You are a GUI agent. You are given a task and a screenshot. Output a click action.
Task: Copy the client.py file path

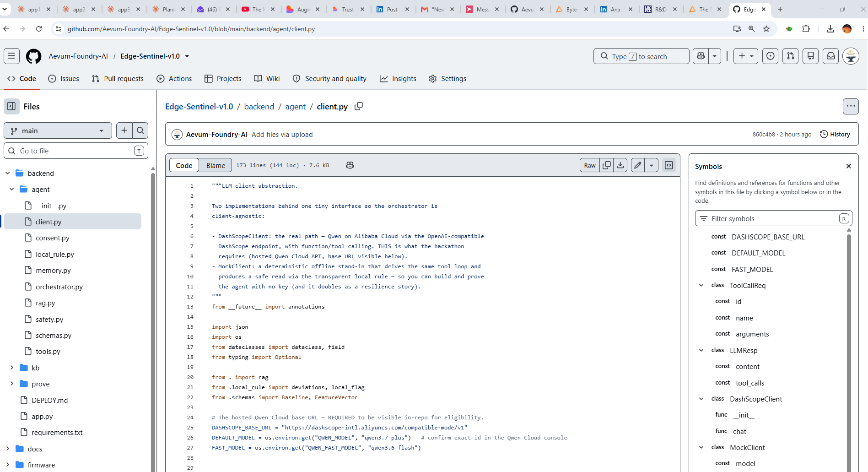click(359, 106)
